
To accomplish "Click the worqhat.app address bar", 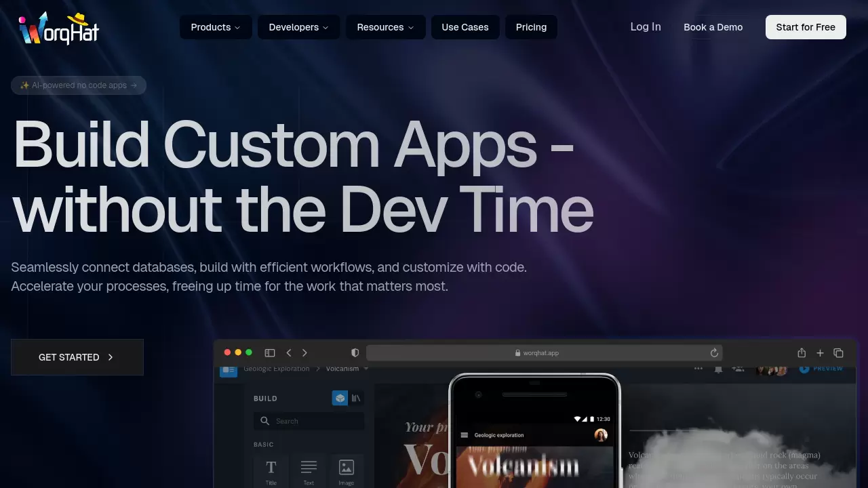I will coord(545,352).
